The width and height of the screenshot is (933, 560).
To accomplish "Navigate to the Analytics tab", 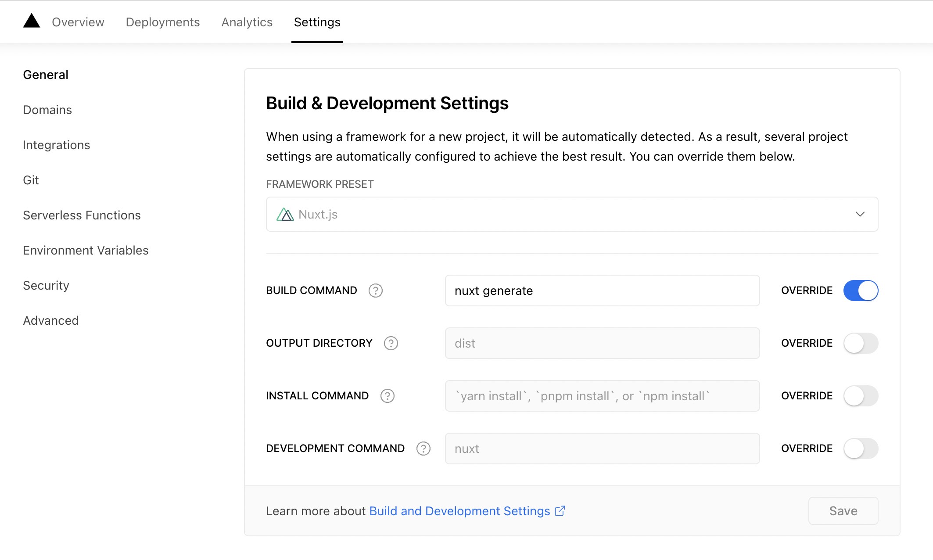I will click(x=247, y=22).
